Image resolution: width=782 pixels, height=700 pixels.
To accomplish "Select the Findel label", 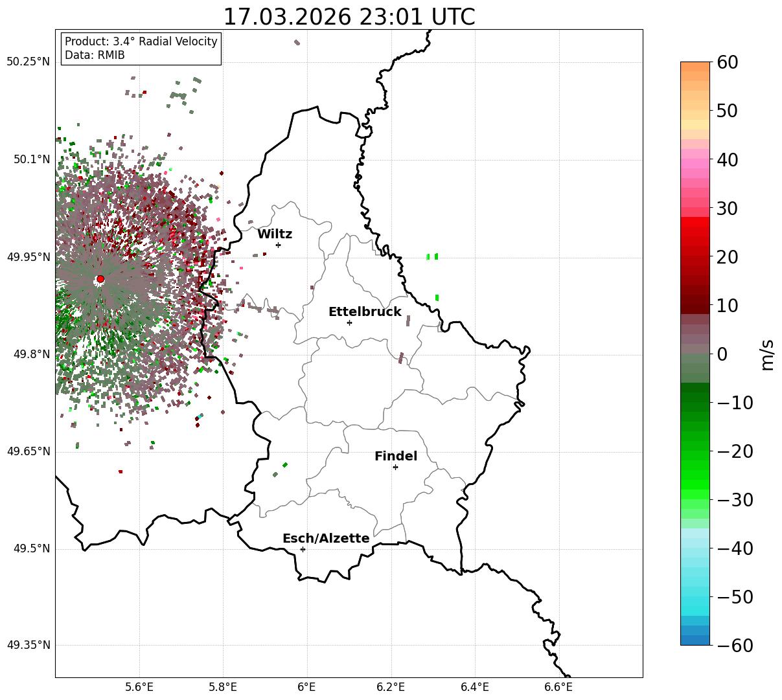I will (396, 457).
